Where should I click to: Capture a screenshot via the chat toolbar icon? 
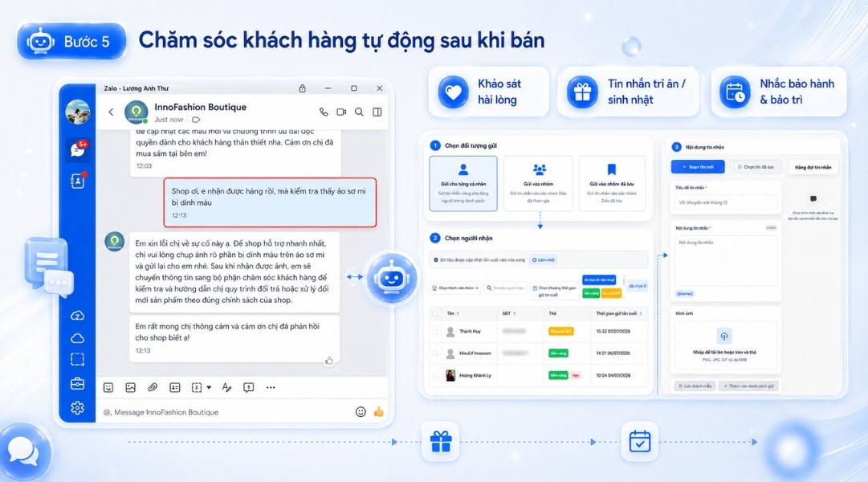(x=197, y=387)
